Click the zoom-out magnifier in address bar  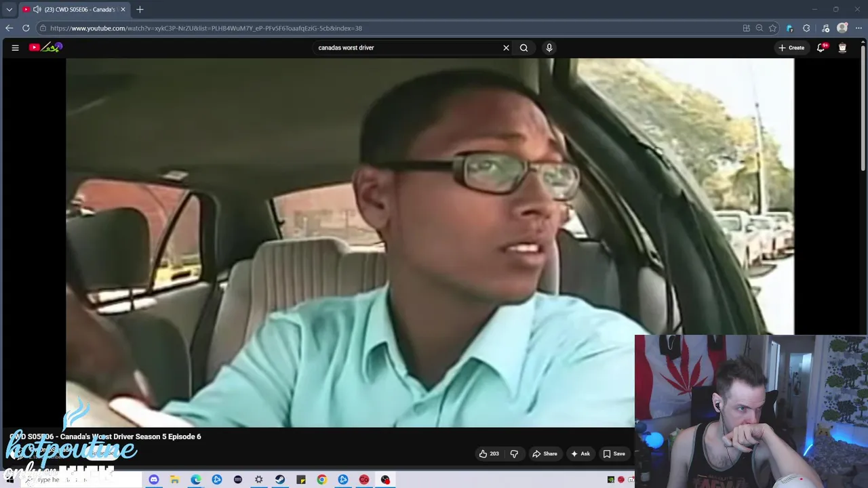click(759, 28)
